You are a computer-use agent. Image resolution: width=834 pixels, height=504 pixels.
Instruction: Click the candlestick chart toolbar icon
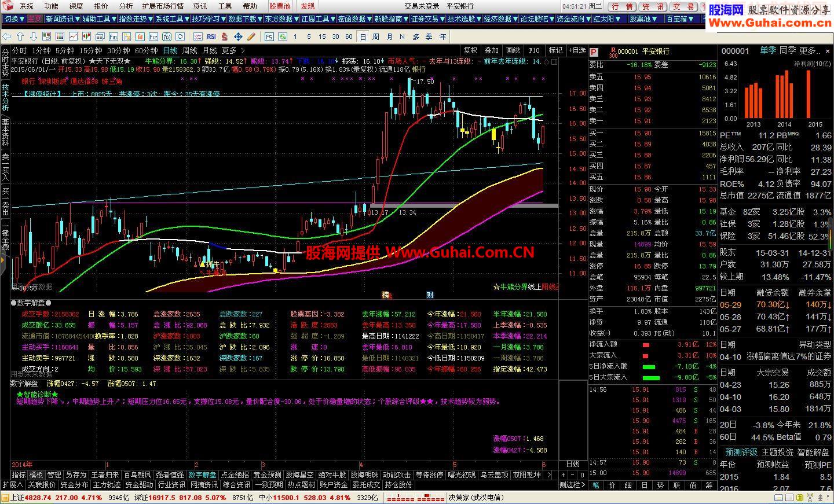coord(87,36)
